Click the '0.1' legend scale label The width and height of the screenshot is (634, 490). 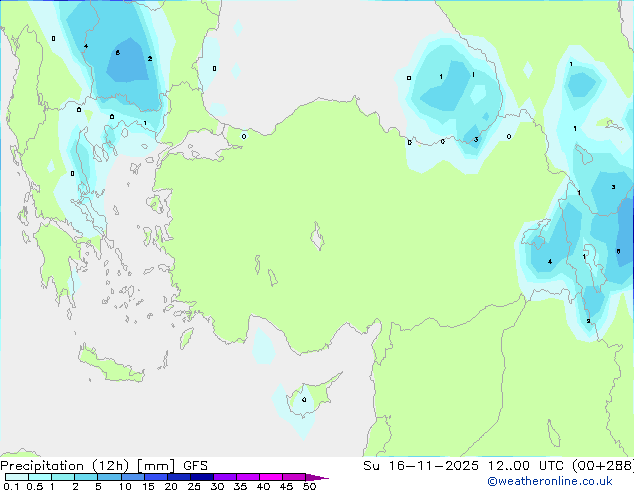point(11,486)
